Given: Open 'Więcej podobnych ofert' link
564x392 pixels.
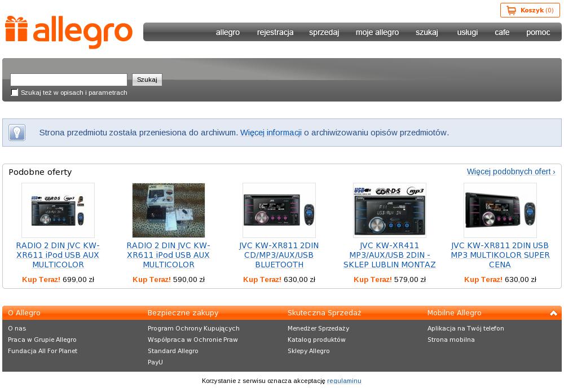Looking at the screenshot, I should [x=511, y=171].
